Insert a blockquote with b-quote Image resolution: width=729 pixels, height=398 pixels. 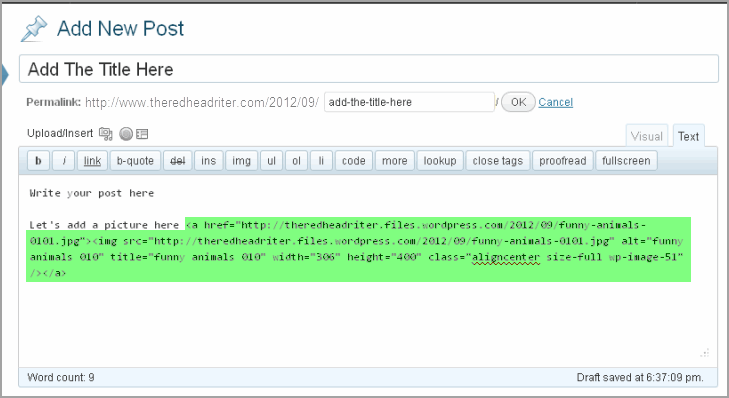click(135, 161)
